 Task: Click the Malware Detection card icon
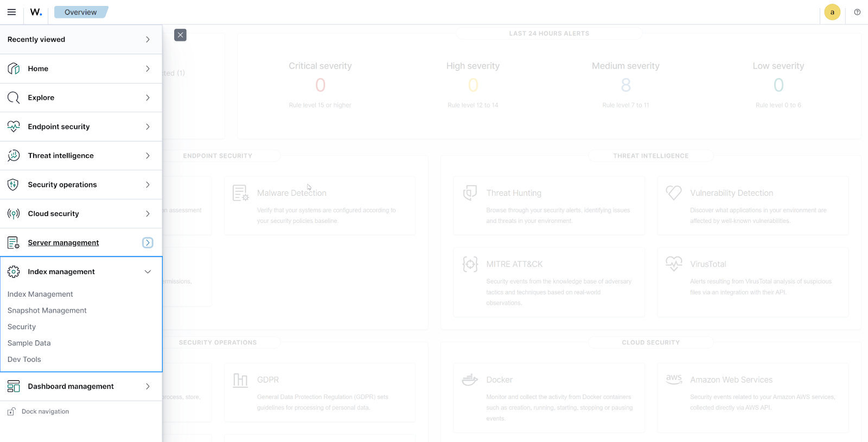click(240, 193)
